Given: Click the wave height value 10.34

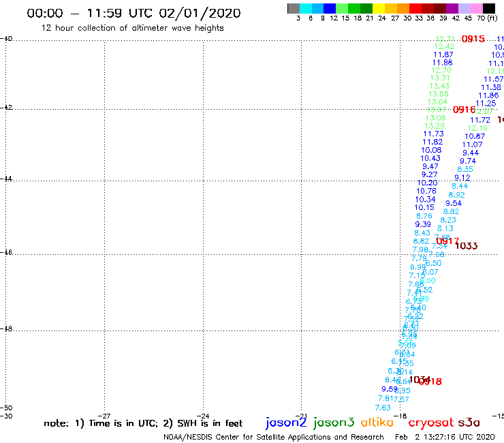Looking at the screenshot, I should click(x=425, y=200).
